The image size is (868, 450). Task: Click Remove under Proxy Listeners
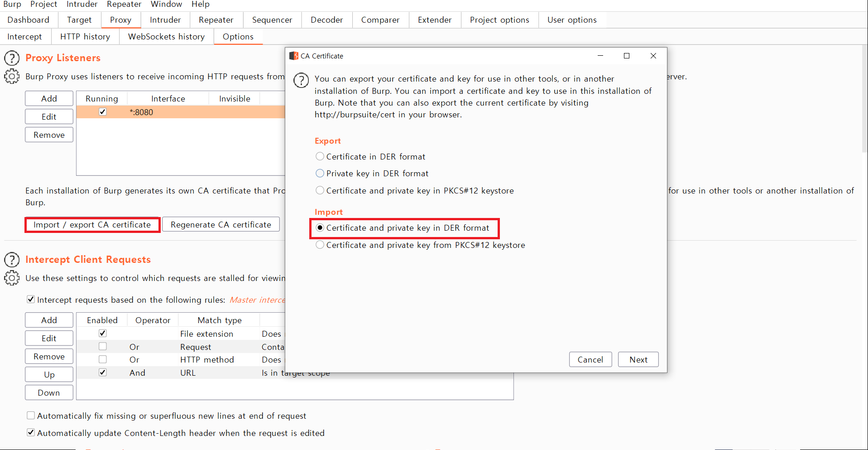[x=49, y=135]
